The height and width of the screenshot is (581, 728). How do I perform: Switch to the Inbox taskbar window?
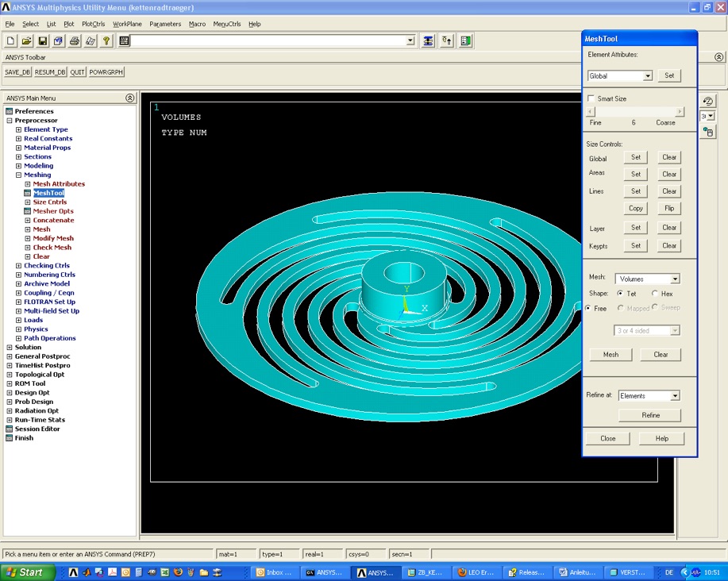tap(275, 572)
